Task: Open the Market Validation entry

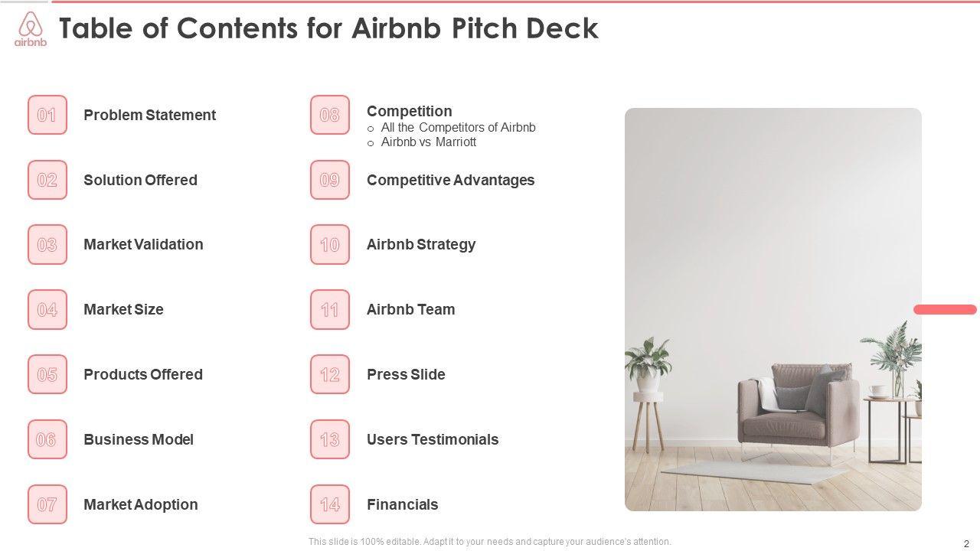Action: [143, 244]
